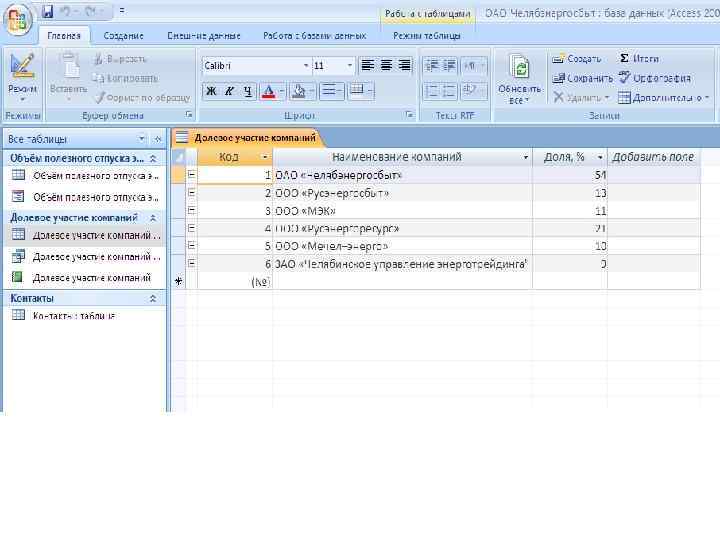
Task: Open Дополнительно options menu
Action: [x=664, y=97]
